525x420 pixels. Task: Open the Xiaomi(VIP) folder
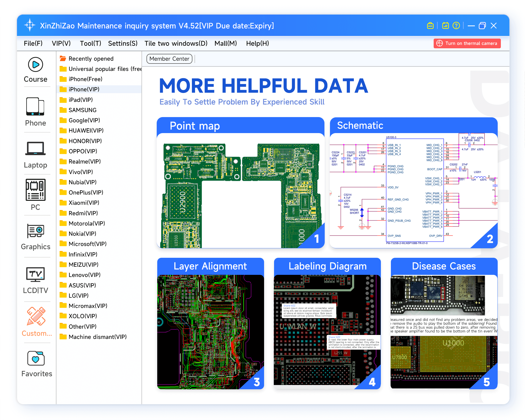click(83, 203)
